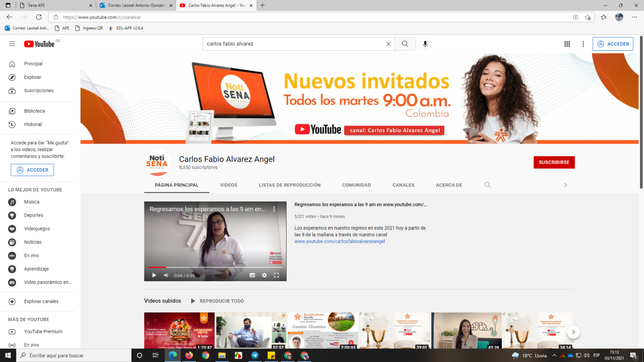Image resolution: width=644 pixels, height=362 pixels.
Task: Clear the search text with the X icon
Action: point(388,44)
